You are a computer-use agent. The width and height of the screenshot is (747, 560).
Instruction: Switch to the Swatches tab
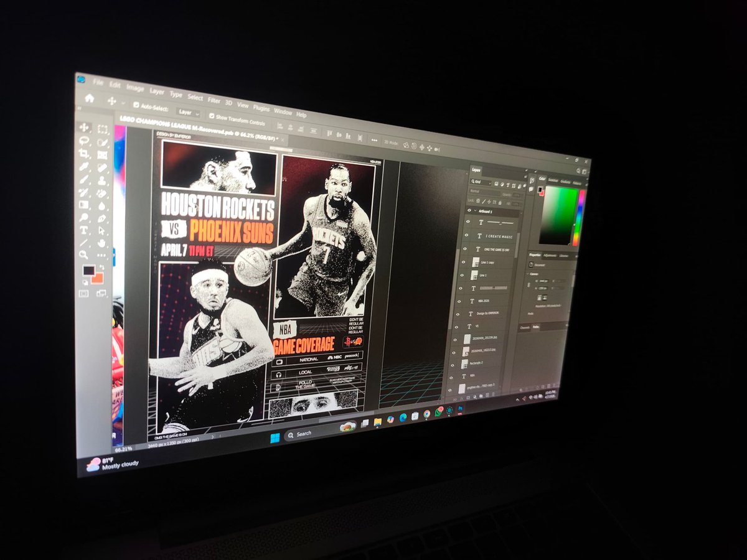(x=553, y=180)
